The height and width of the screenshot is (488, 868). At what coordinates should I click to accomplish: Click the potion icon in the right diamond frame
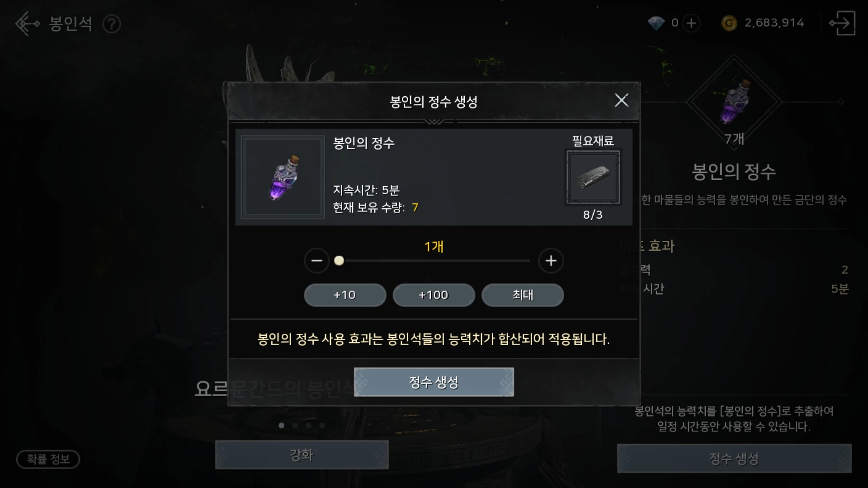coord(734,102)
